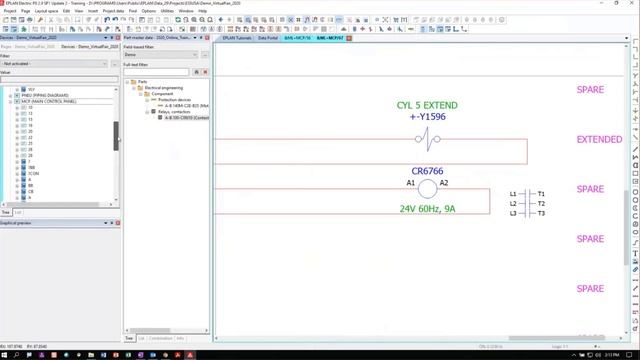640x360 pixels.
Task: Open the Demo field-based filter dropdown
Action: [194, 55]
